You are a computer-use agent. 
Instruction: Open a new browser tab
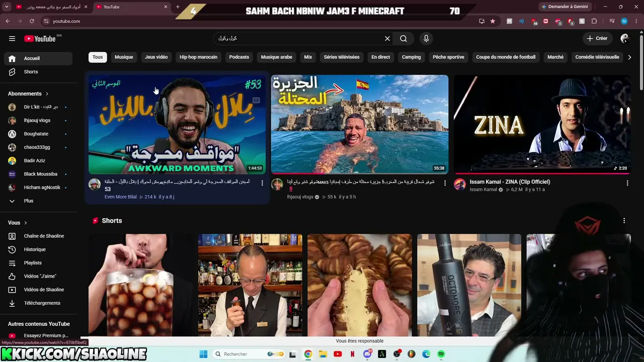(x=178, y=7)
